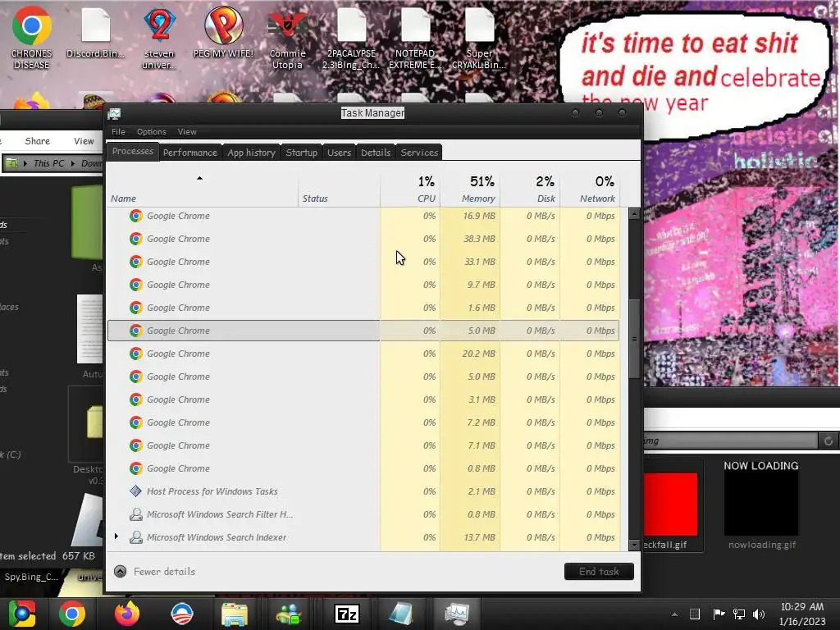Sort processes by the CPU column
Image resolution: width=840 pixels, height=630 pixels.
point(410,189)
